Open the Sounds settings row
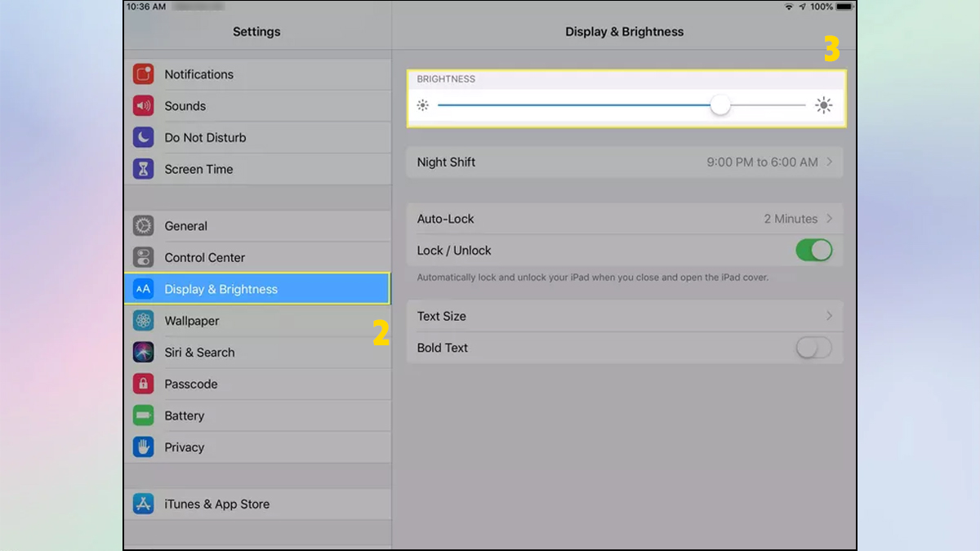Viewport: 980px width, 551px height. click(257, 106)
